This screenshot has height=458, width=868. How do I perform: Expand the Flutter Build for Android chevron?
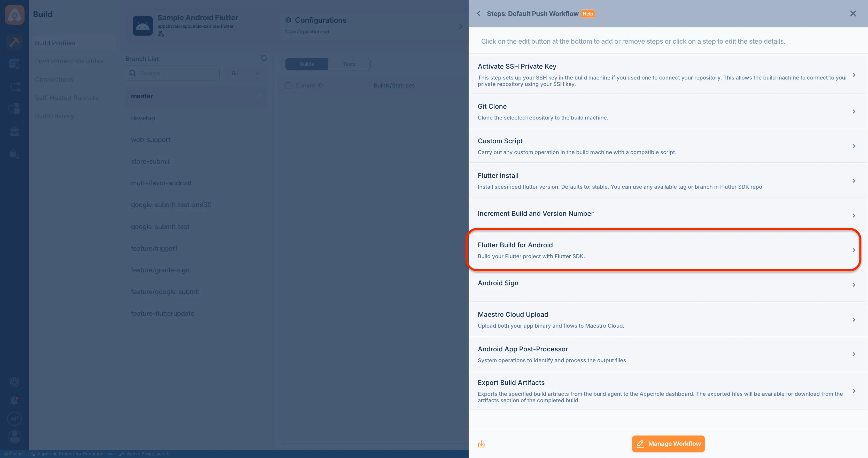[x=854, y=250]
